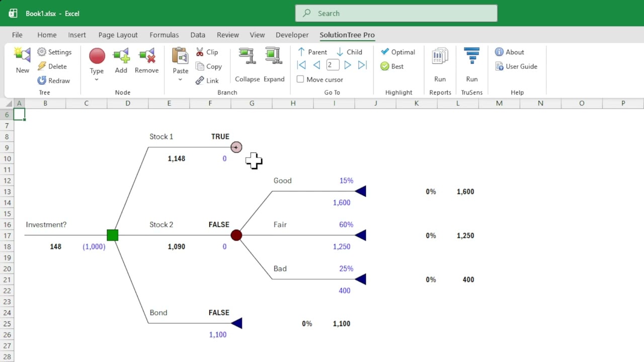The image size is (644, 362).
Task: Click the red node Type circle icon
Action: click(x=97, y=56)
